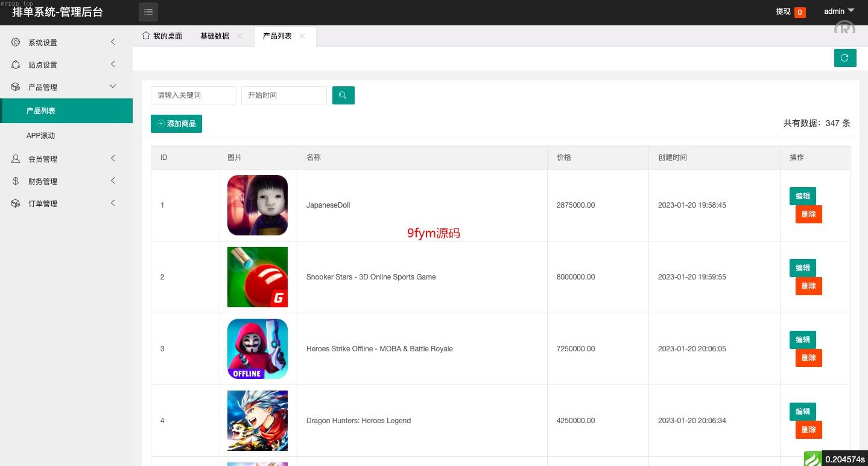Click the 开始时间 date field
868x466 pixels.
tap(284, 95)
